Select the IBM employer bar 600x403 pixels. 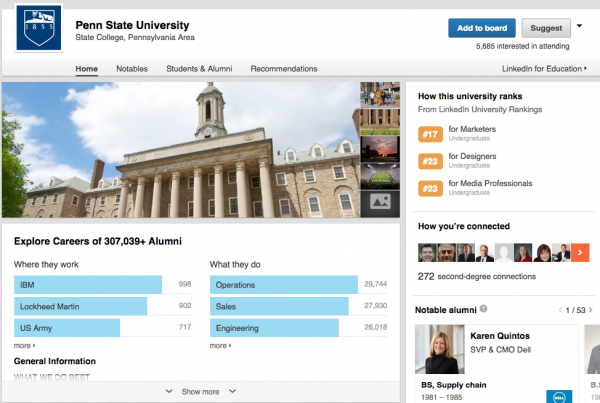pos(88,285)
